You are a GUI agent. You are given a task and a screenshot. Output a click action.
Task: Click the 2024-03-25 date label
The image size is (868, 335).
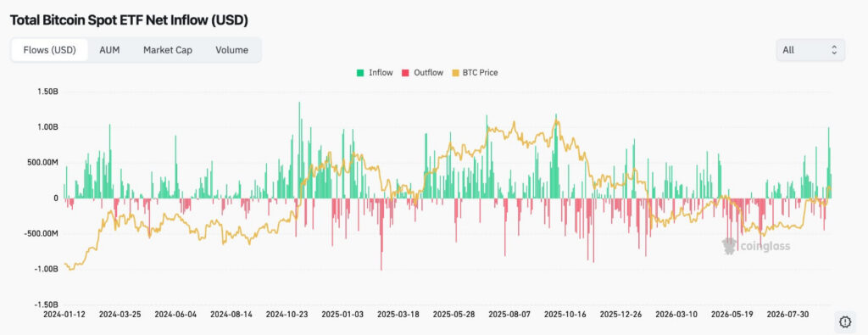tap(120, 315)
